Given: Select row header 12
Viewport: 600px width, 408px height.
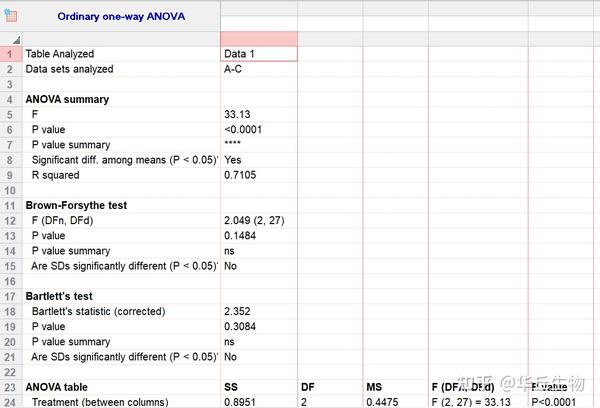Looking at the screenshot, I should [10, 221].
